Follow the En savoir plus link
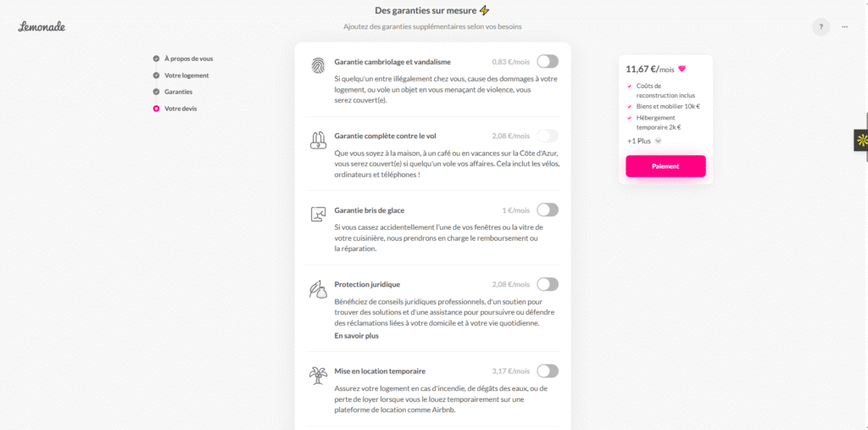This screenshot has height=430, width=868. pyautogui.click(x=356, y=336)
